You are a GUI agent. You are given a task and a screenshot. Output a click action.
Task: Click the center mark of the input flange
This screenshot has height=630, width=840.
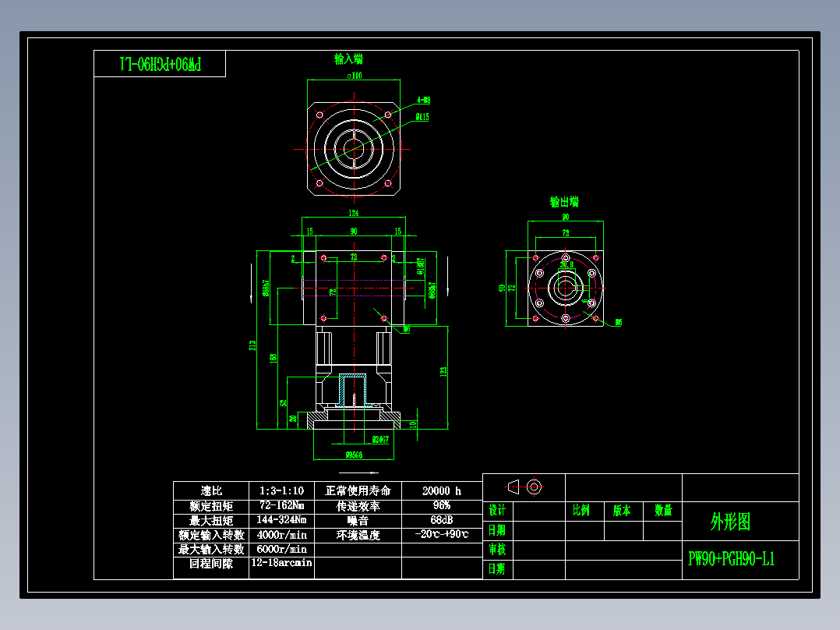[355, 148]
